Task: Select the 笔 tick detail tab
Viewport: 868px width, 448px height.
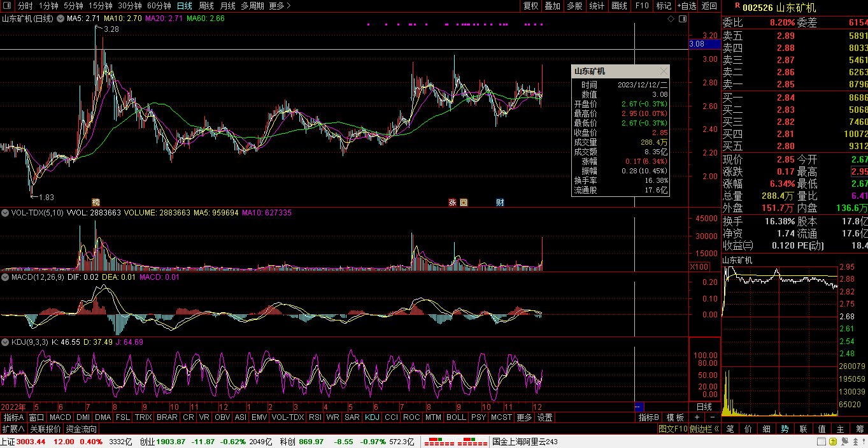Action: (730, 430)
